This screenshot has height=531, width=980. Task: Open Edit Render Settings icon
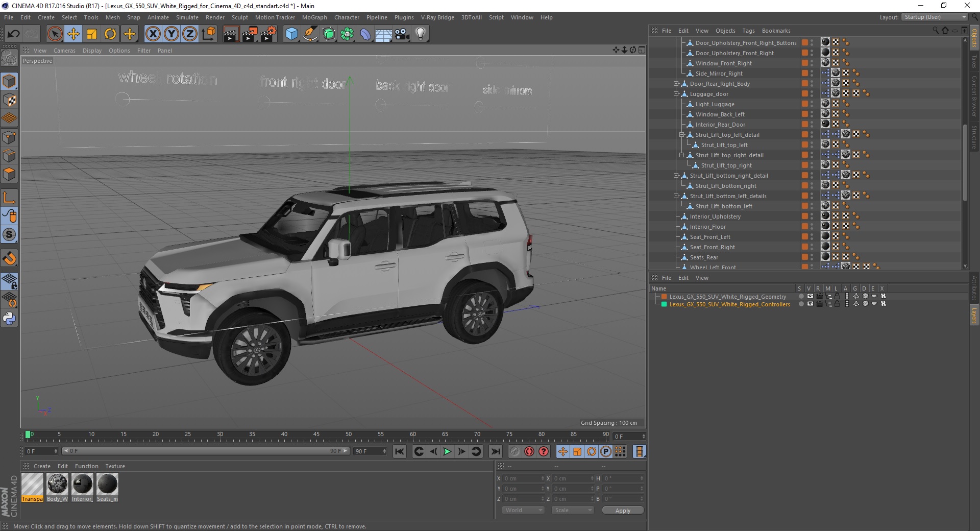pos(268,34)
